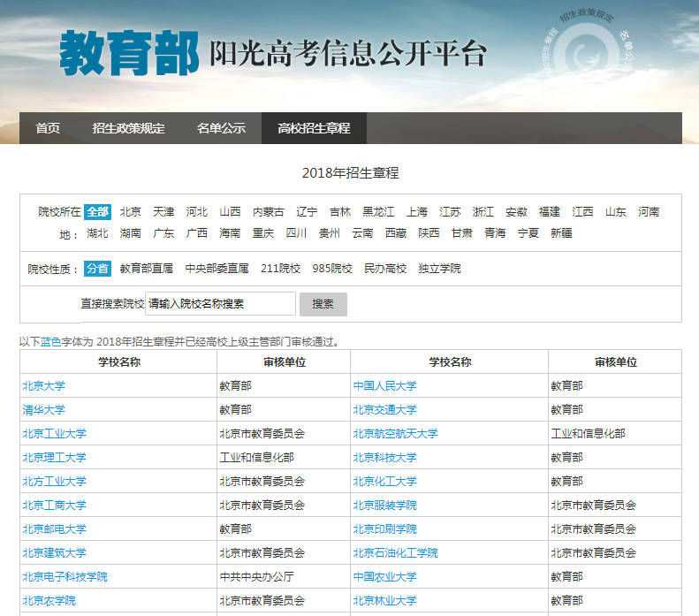Viewport: 699px width, 616px height.
Task: Click the 教育部 阳光高考 header logo
Action: [273, 53]
